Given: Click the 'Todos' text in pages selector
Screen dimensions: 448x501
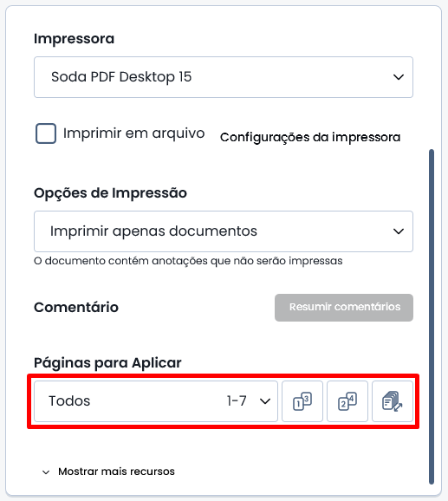Looking at the screenshot, I should pyautogui.click(x=69, y=400).
